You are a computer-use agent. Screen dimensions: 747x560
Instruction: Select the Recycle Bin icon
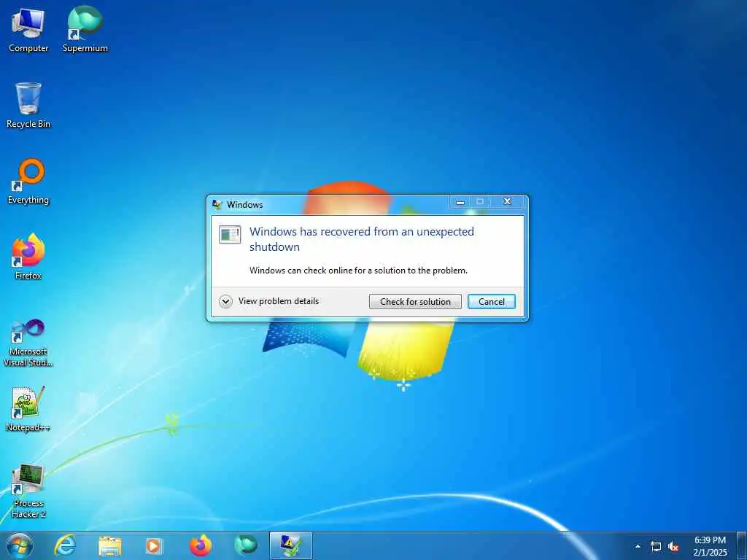coord(28,105)
